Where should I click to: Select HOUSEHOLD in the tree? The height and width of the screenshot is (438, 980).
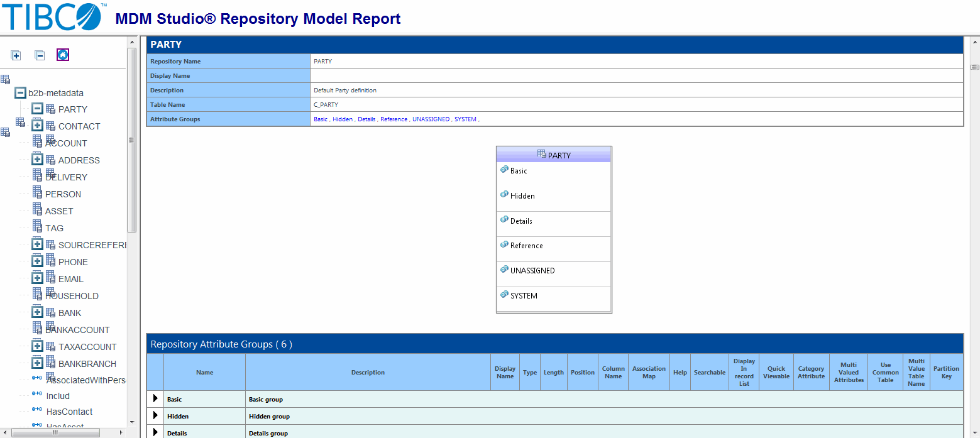(72, 296)
